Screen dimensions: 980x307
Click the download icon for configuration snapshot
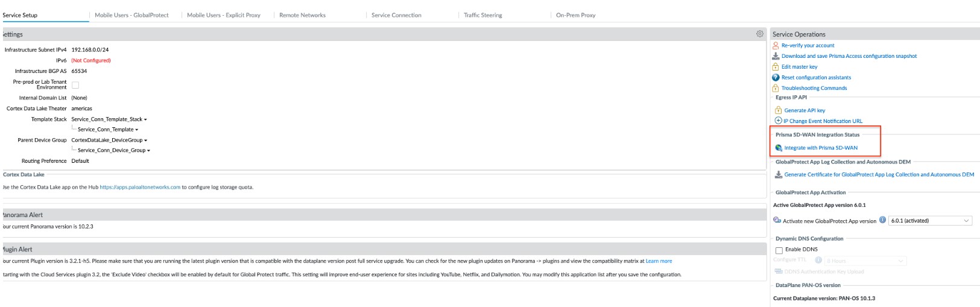[776, 56]
